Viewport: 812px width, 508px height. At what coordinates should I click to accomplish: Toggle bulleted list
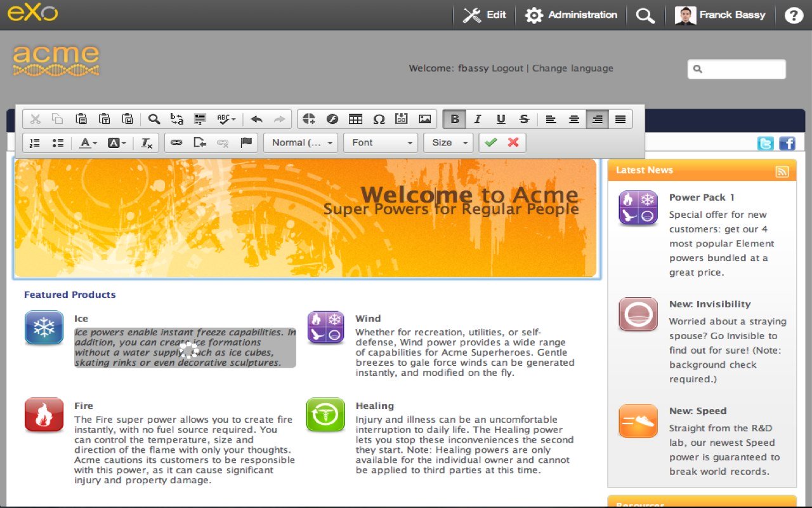click(x=58, y=143)
